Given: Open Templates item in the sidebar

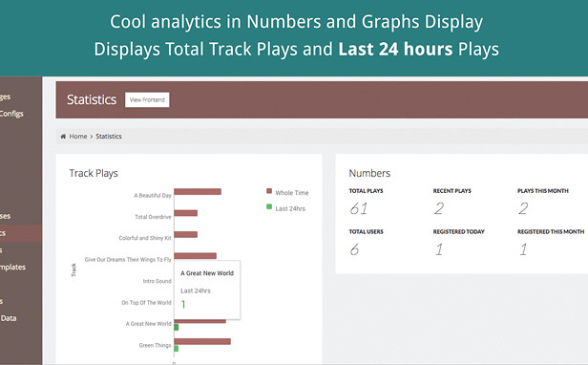Looking at the screenshot, I should [x=12, y=267].
